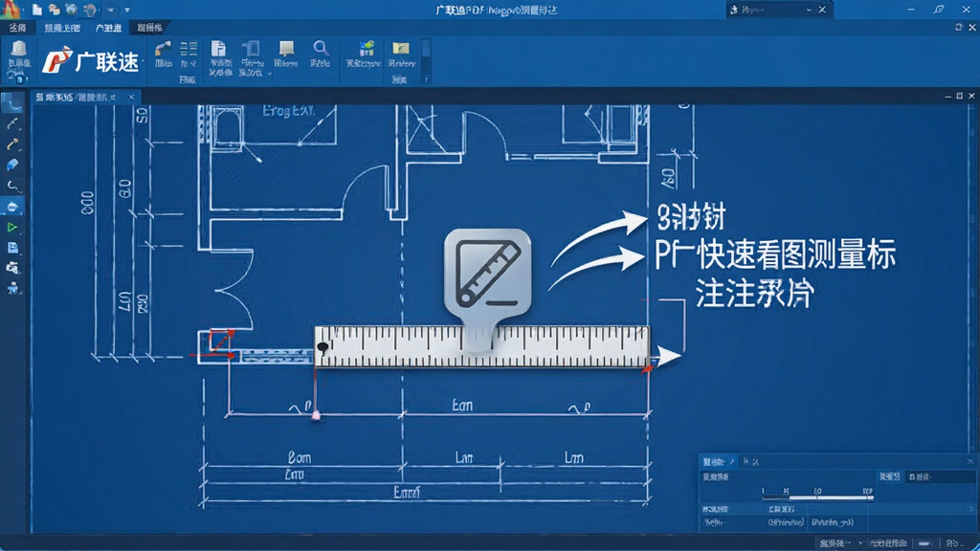Click the scale slider in properties panel

tap(817, 497)
